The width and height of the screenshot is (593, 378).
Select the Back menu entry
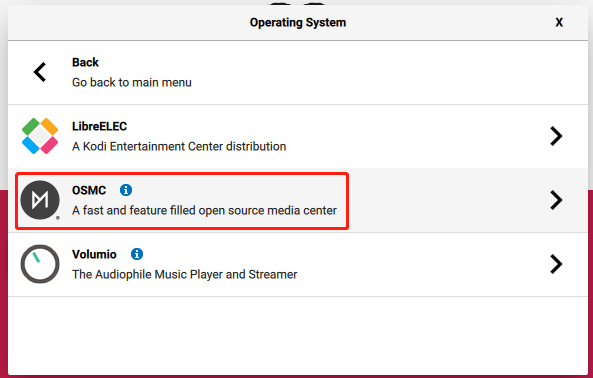pyautogui.click(x=298, y=73)
